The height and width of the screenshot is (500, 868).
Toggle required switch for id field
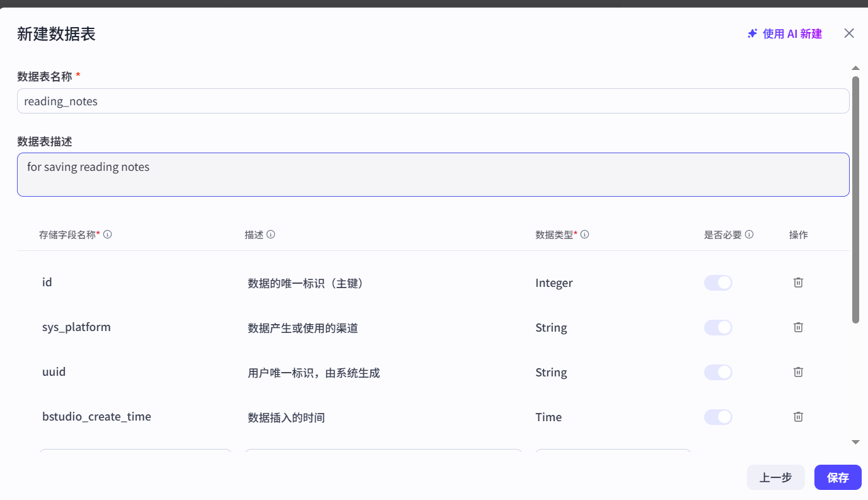pyautogui.click(x=718, y=282)
